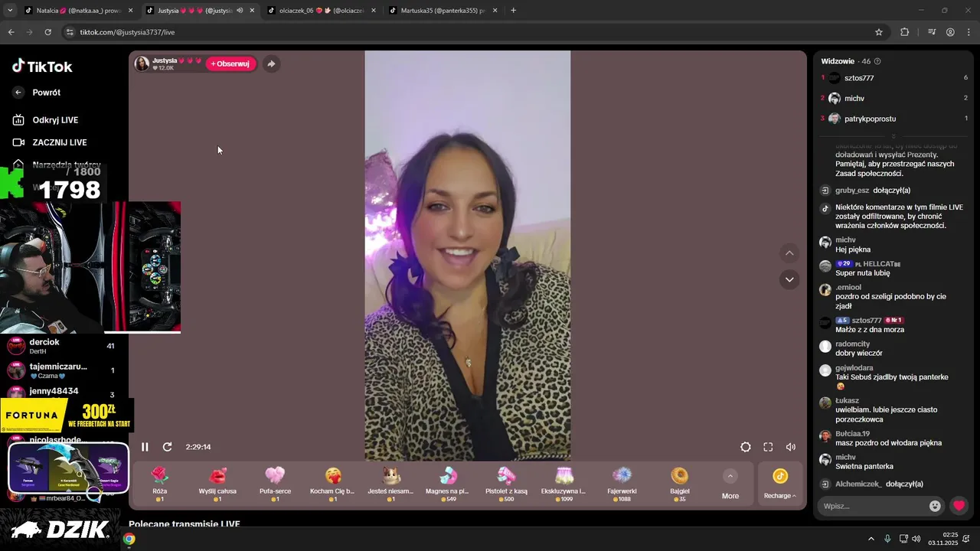Viewport: 980px width, 551px height.
Task: Send the Bajgiel gift
Action: [x=679, y=483]
